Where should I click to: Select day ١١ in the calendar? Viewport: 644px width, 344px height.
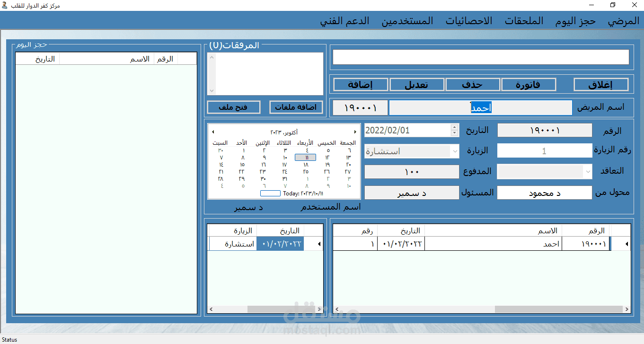pos(306,158)
